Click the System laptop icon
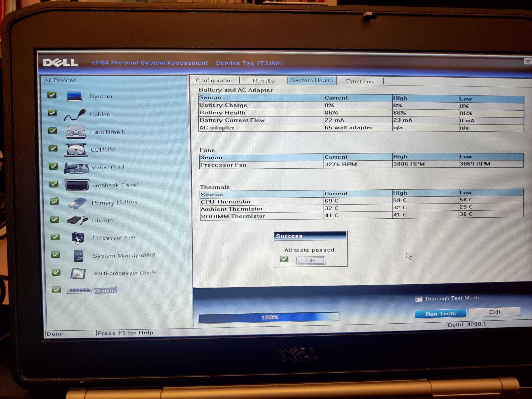Image resolution: width=532 pixels, height=399 pixels. (74, 96)
